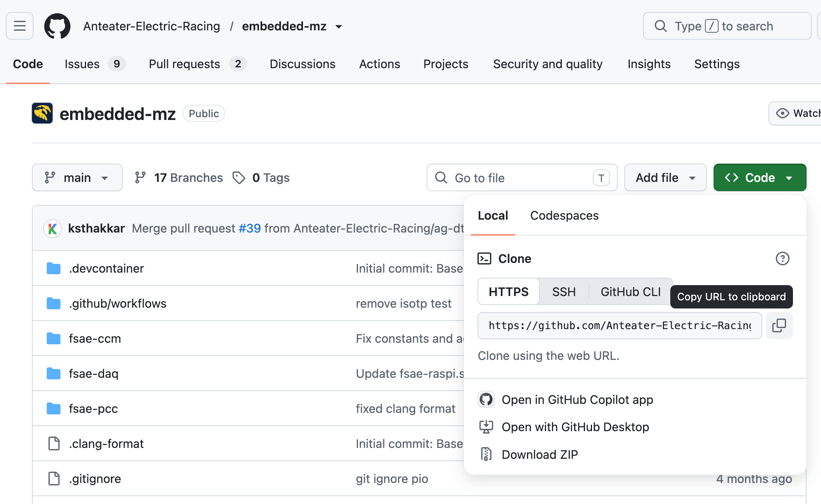
Task: Click the Anteater-Electric-Racing organization link
Action: [152, 26]
